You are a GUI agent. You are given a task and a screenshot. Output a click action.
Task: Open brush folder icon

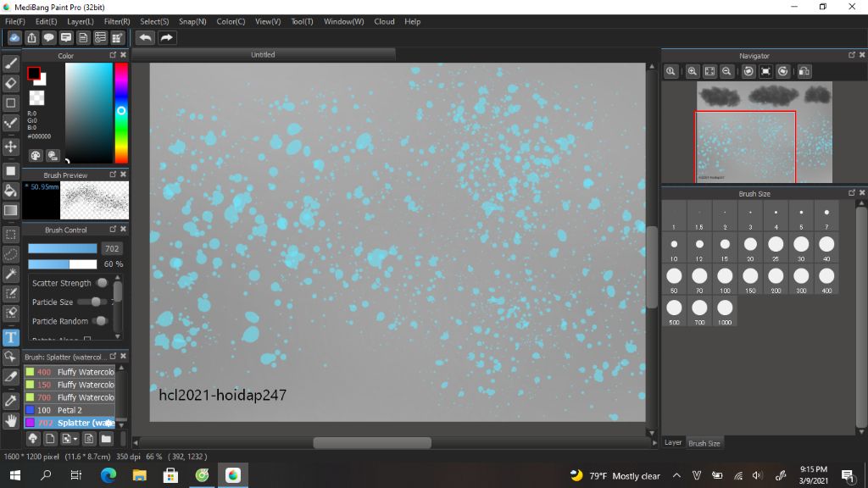point(106,439)
